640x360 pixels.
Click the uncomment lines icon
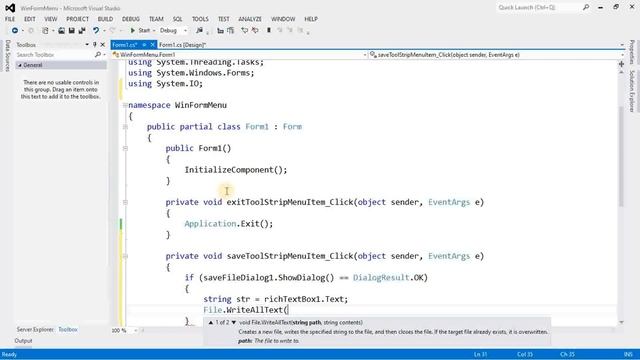tap(255, 31)
